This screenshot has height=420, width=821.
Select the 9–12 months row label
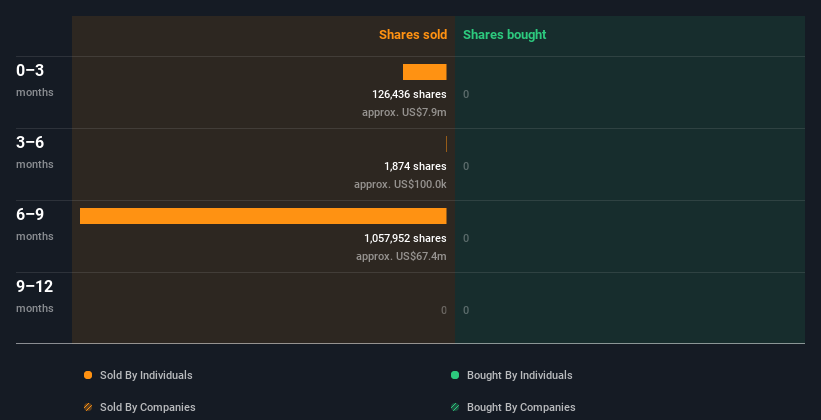tap(35, 296)
